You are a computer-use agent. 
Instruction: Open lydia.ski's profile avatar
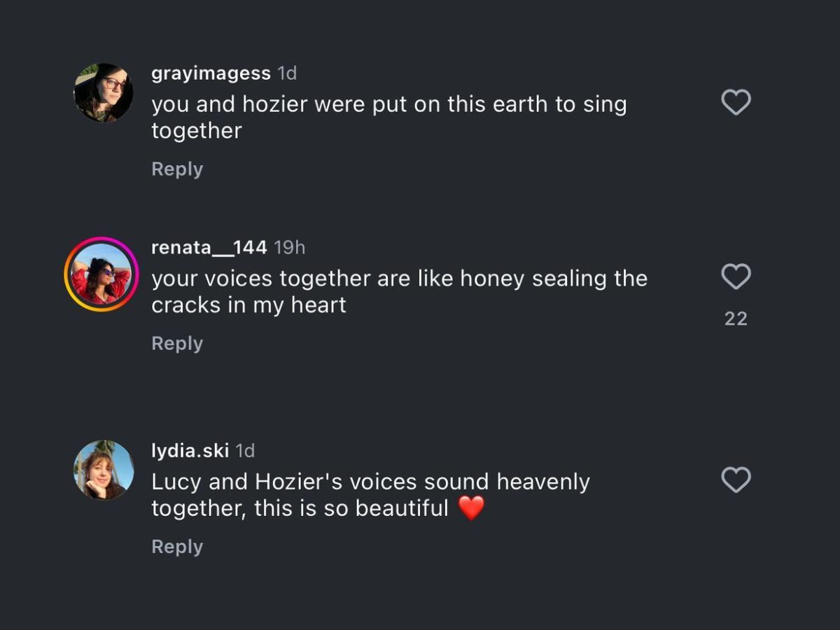tap(104, 470)
